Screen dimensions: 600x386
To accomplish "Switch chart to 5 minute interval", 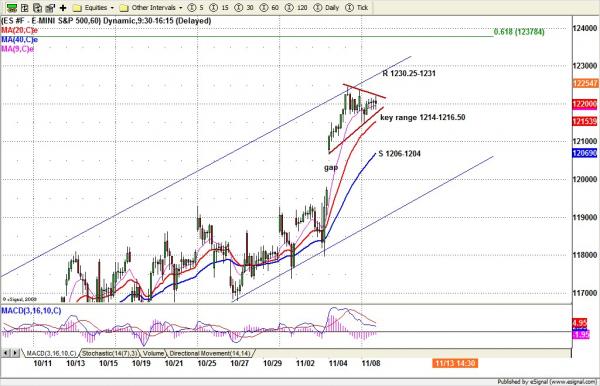I will click(196, 8).
